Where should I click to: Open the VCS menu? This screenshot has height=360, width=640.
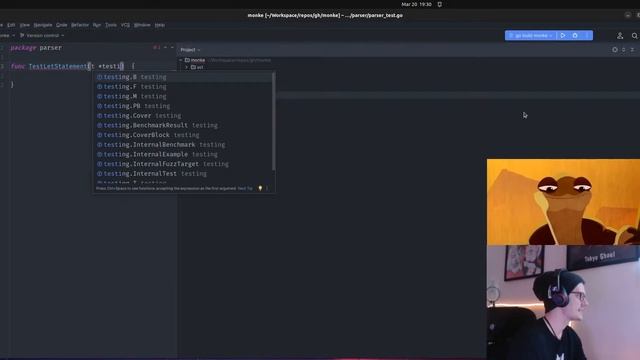coord(125,25)
